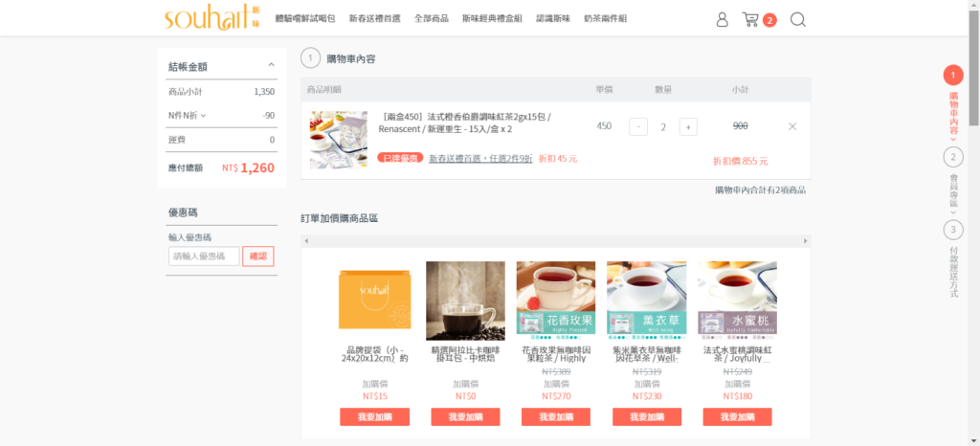Screen dimensions: 980x446
Task: Click the payable total NT$ 1,260
Action: (x=248, y=167)
